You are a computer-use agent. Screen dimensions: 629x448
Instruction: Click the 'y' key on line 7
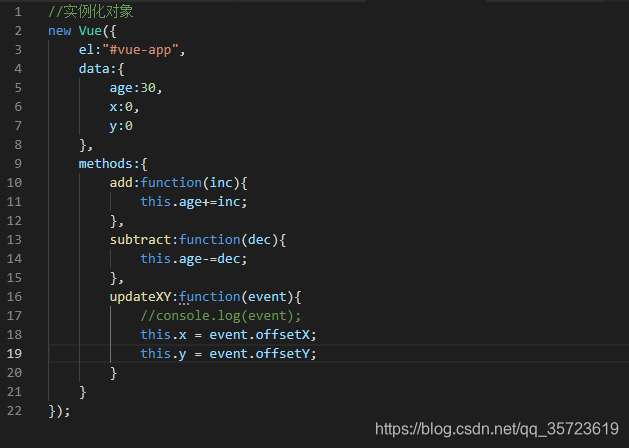pos(114,126)
